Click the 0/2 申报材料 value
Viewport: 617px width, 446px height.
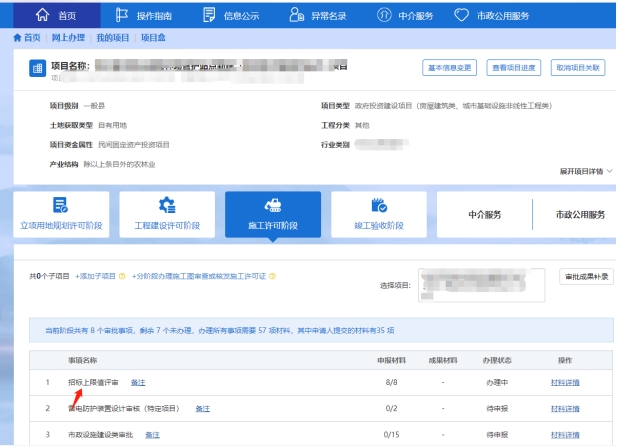coord(392,409)
